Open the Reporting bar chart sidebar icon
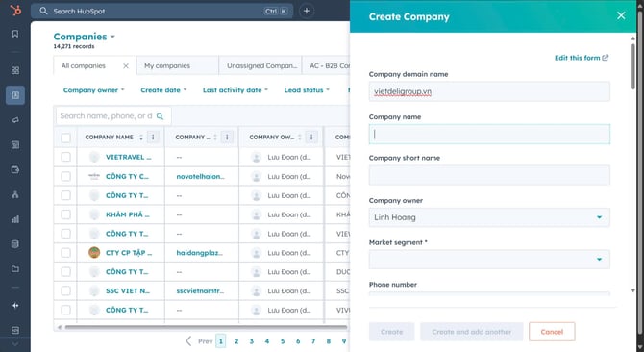Image resolution: width=644 pixels, height=352 pixels. (15, 219)
